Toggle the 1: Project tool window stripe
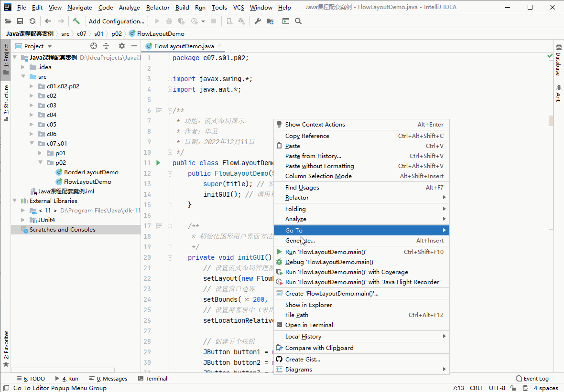Image resolution: width=564 pixels, height=392 pixels. (x=6, y=59)
